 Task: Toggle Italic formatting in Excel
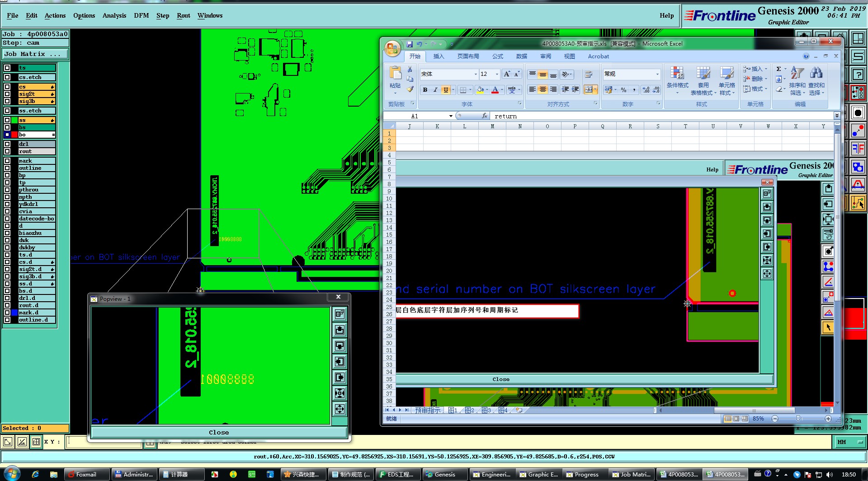click(x=435, y=90)
